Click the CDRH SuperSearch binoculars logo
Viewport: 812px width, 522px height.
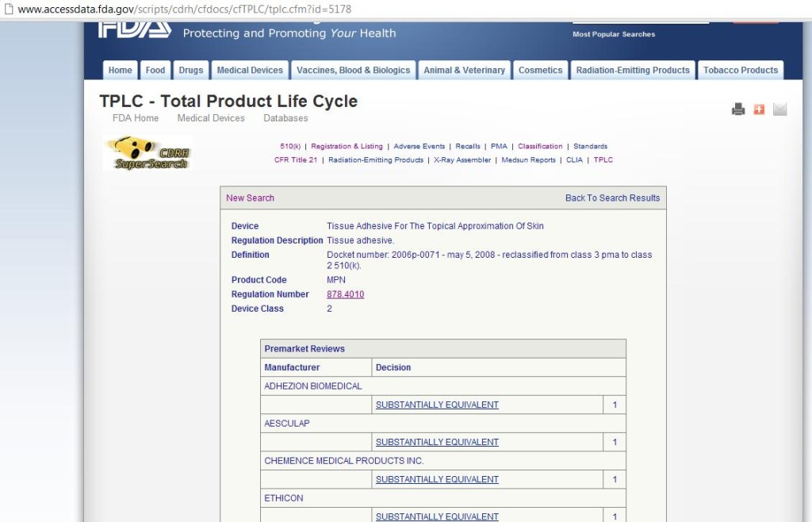(x=147, y=152)
